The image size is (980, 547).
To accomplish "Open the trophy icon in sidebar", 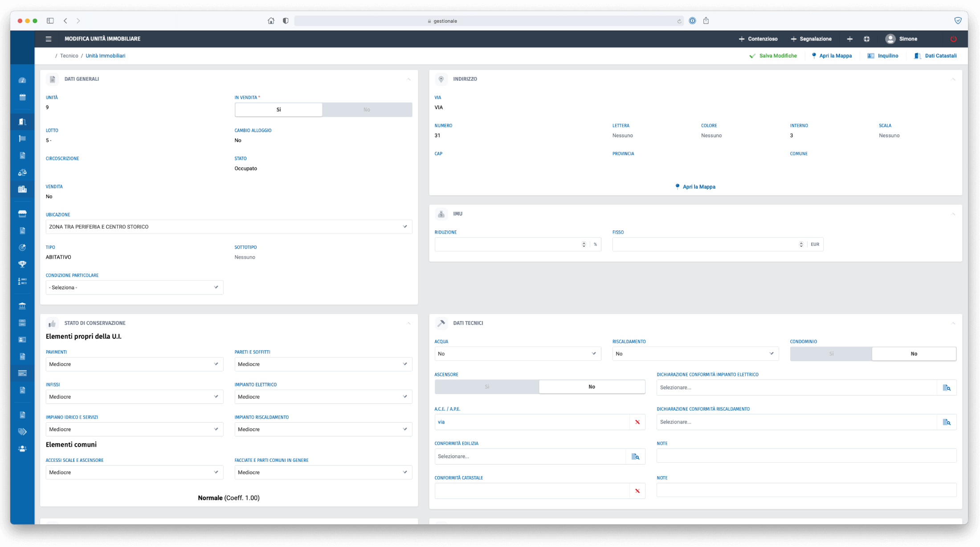I will tap(22, 264).
